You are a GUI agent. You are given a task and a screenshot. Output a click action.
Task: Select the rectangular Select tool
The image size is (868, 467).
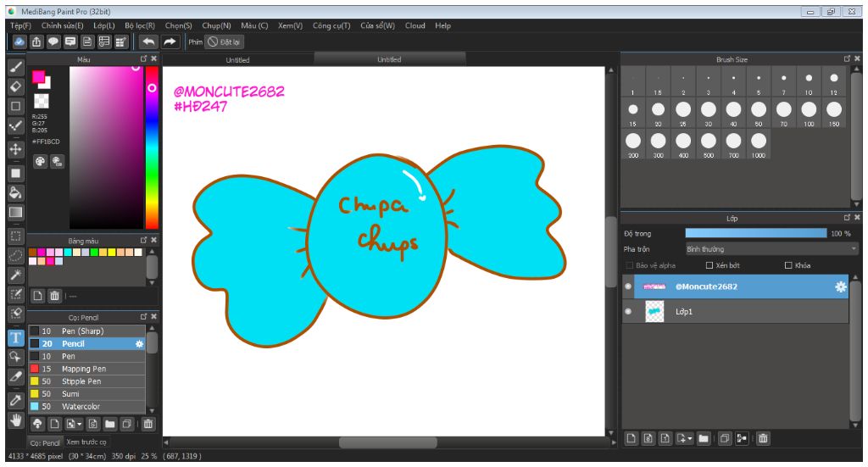(16, 236)
